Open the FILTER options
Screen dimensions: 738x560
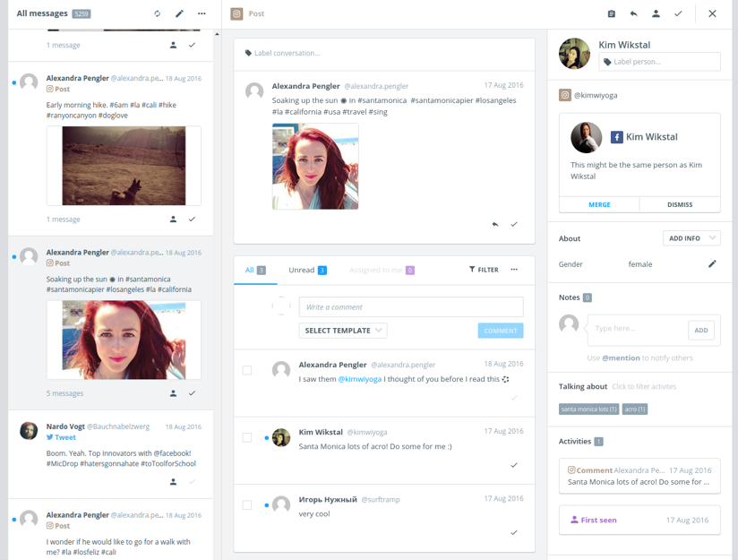pos(484,270)
